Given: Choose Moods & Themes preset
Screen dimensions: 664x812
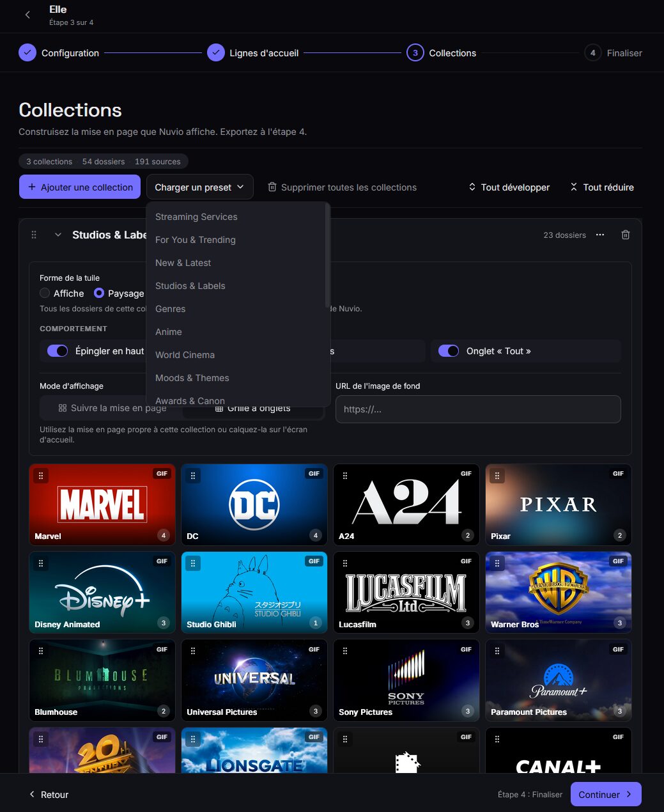Looking at the screenshot, I should click(x=236, y=378).
